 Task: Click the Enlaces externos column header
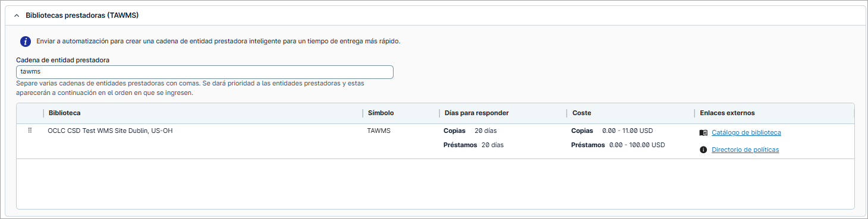coord(727,113)
